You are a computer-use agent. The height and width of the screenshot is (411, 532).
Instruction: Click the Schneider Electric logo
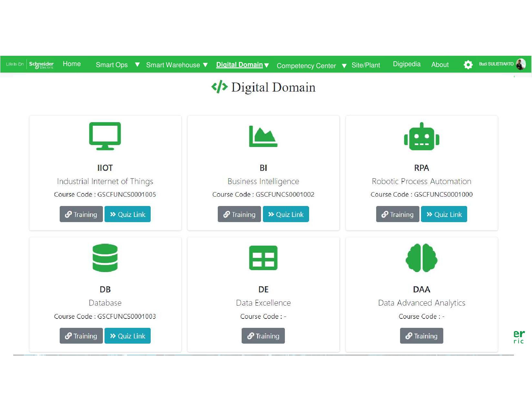(41, 64)
